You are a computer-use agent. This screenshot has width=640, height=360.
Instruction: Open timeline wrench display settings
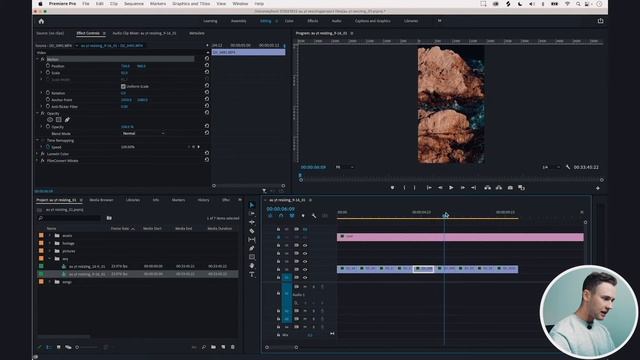point(314,216)
